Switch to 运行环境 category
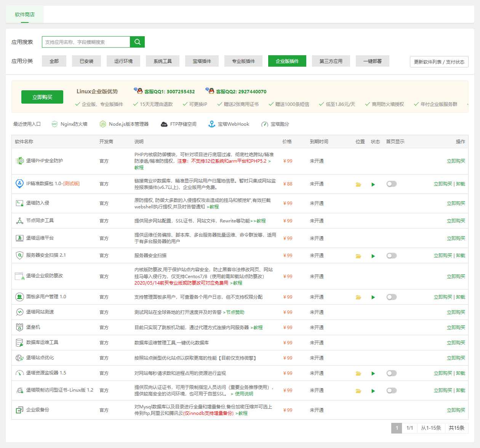This screenshot has height=448, width=480. (x=123, y=61)
